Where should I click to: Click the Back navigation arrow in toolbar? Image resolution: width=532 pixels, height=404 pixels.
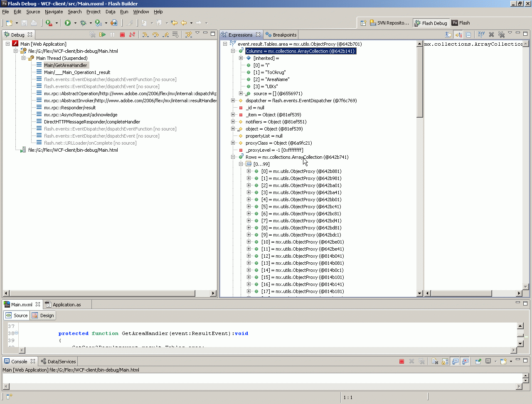point(184,23)
